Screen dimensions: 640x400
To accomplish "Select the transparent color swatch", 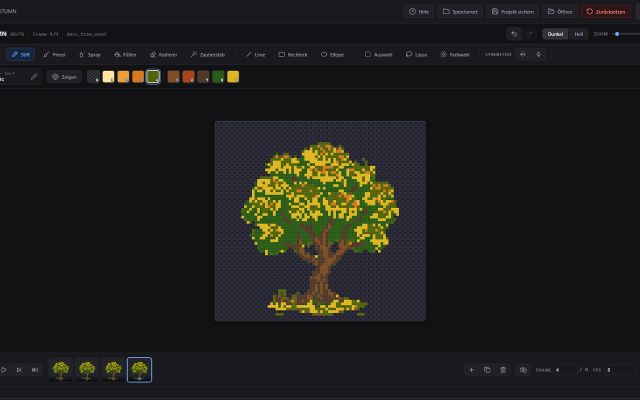I will (x=93, y=77).
